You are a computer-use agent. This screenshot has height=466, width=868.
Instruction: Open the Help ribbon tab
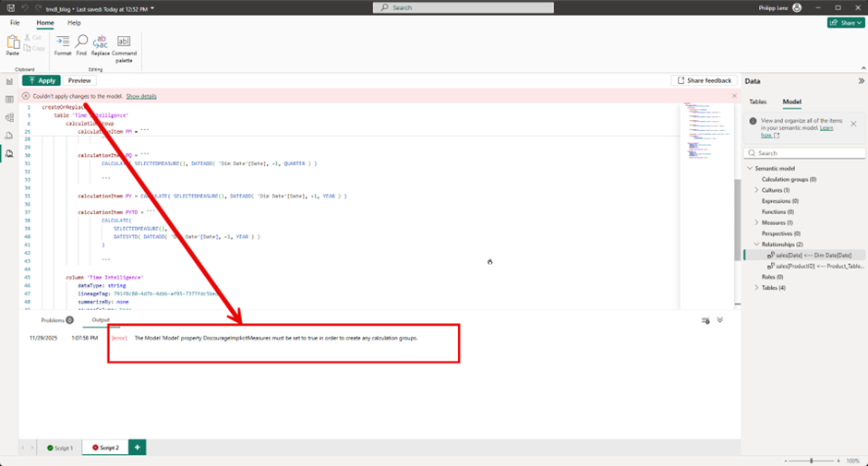tap(74, 22)
